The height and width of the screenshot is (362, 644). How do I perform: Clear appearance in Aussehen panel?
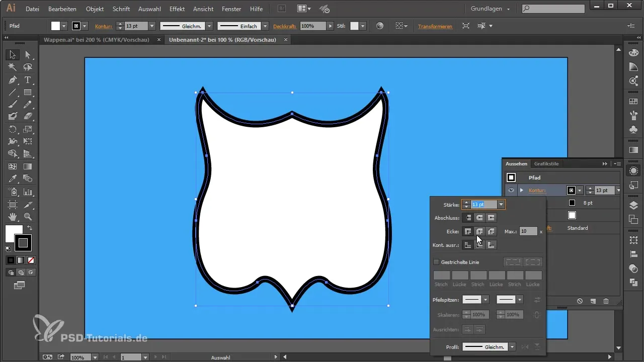[x=580, y=301]
